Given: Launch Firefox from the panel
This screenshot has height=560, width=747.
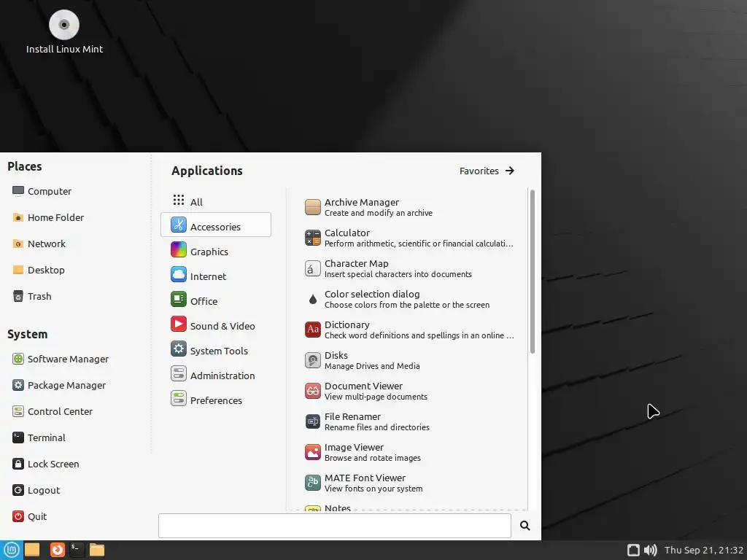Looking at the screenshot, I should point(57,550).
